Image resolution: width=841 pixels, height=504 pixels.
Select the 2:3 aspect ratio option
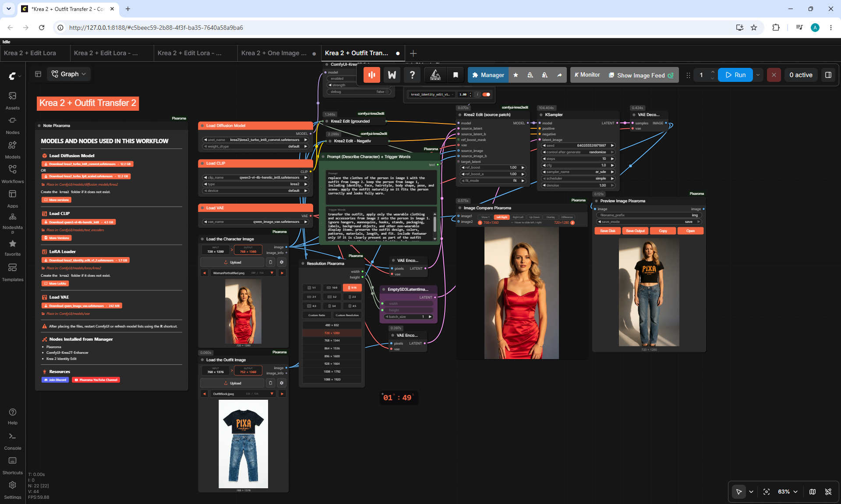click(352, 297)
